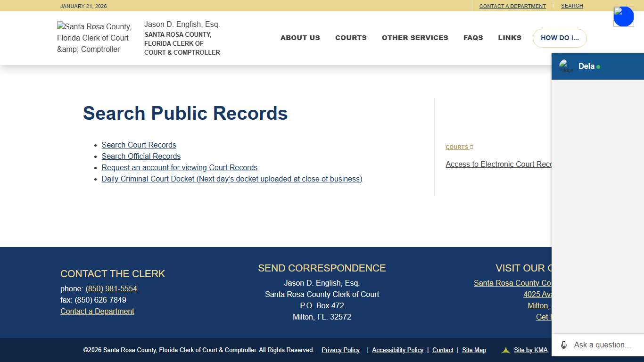The image size is (644, 362).
Task: Select the ABOUT US menu item
Action: tap(300, 38)
